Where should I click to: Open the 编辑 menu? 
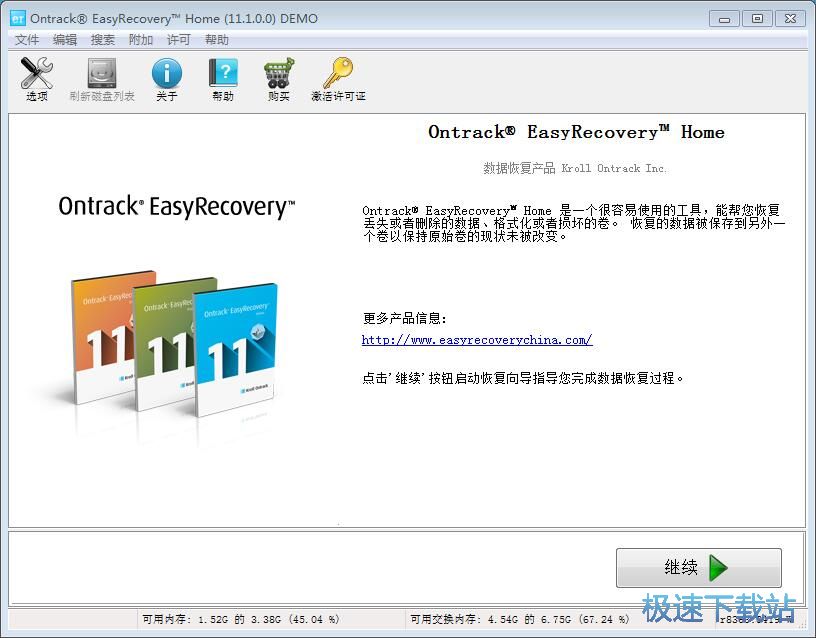coord(65,40)
